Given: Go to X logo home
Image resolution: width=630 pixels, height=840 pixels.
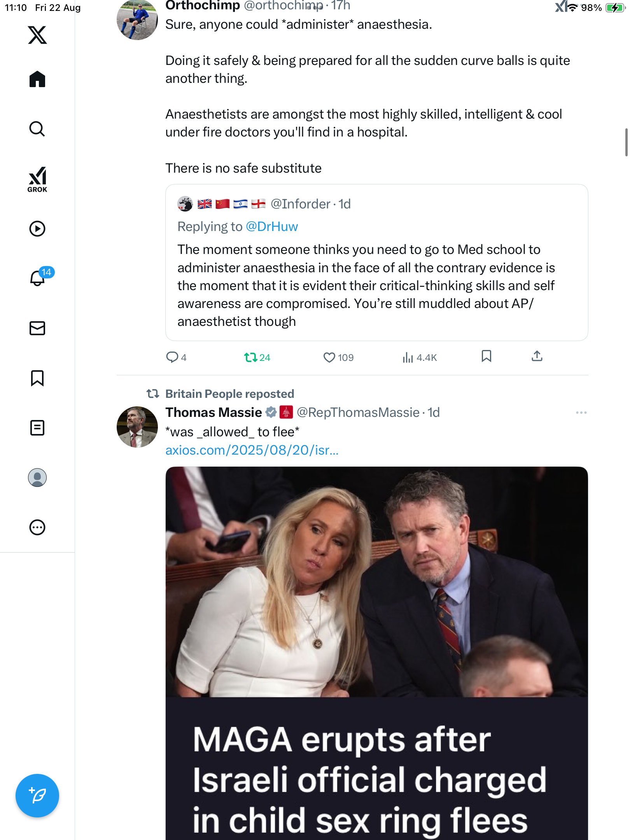Looking at the screenshot, I should (x=37, y=35).
